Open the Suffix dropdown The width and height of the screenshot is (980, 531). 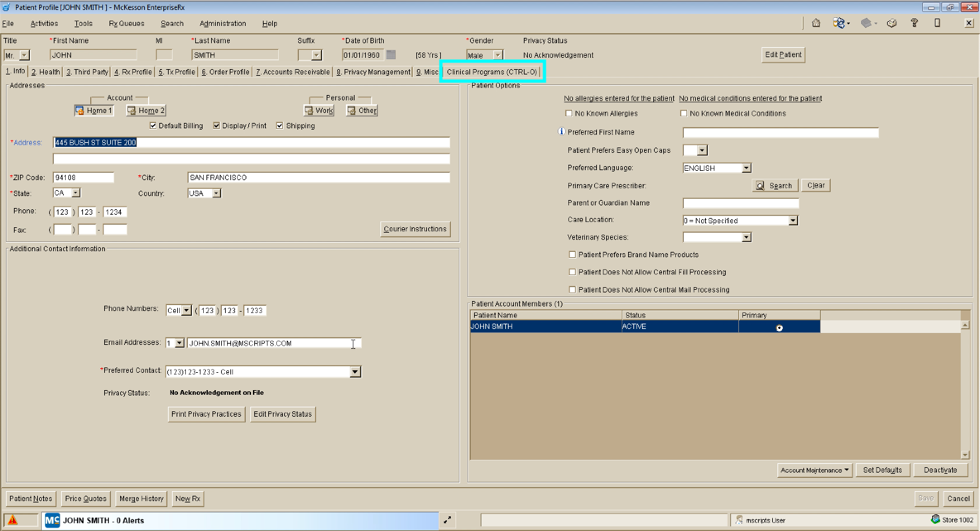click(316, 55)
